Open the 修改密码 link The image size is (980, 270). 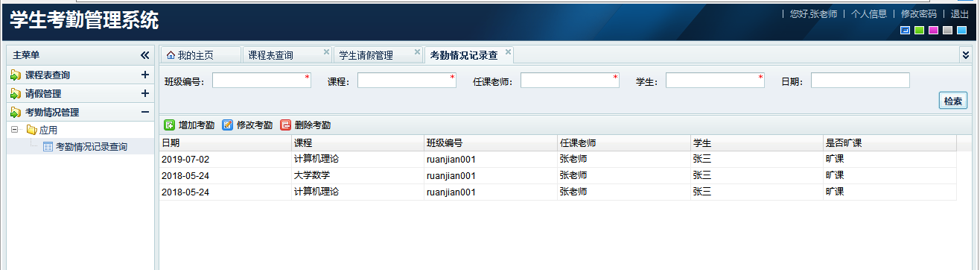[919, 13]
